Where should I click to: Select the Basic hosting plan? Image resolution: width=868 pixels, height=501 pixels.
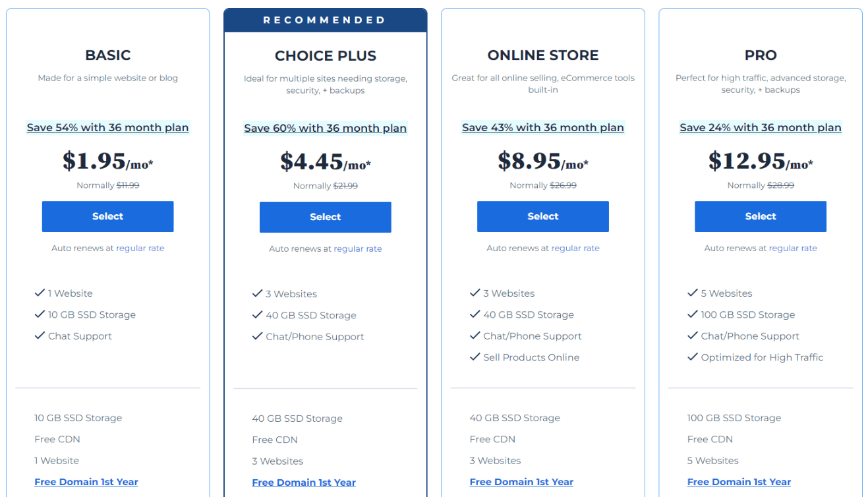point(107,216)
